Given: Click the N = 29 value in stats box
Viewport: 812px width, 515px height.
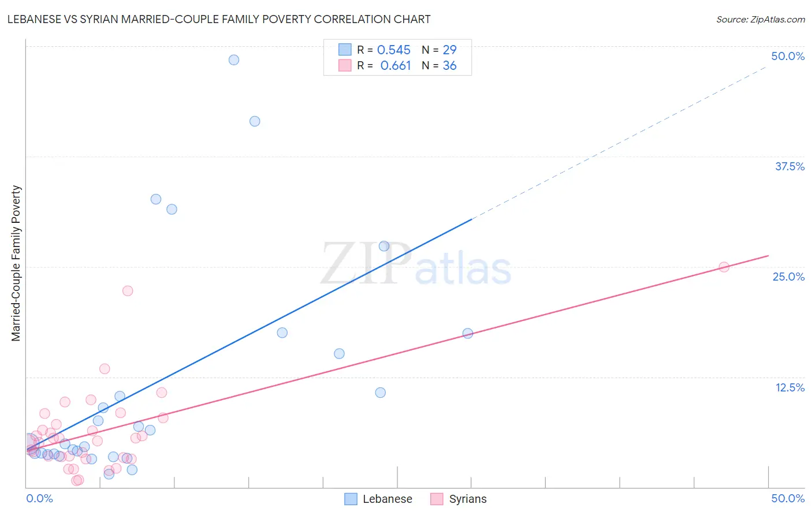Looking at the screenshot, I should pos(439,50).
